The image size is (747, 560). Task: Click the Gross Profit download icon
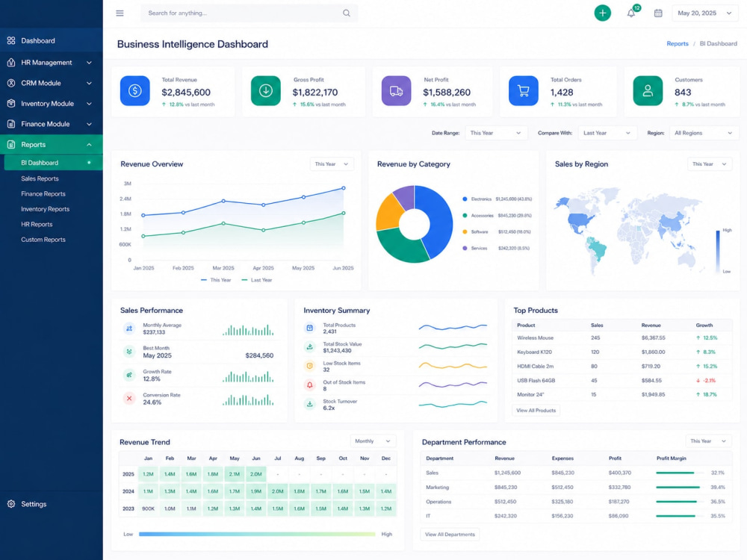tap(266, 90)
